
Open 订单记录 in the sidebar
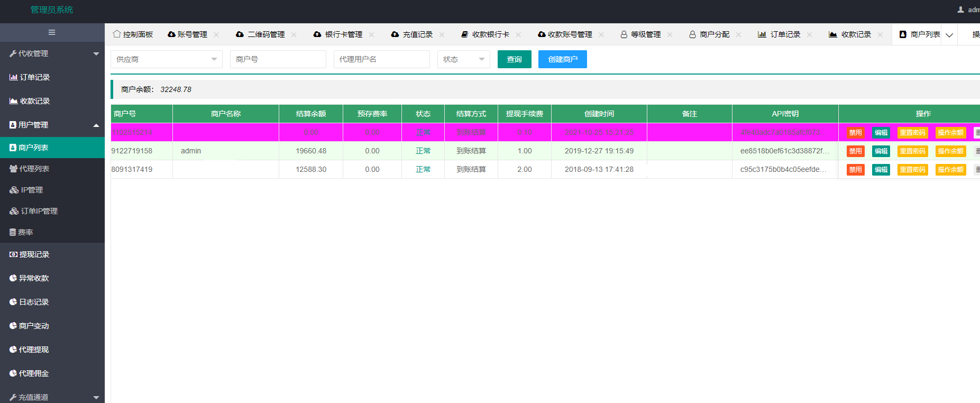(x=52, y=77)
